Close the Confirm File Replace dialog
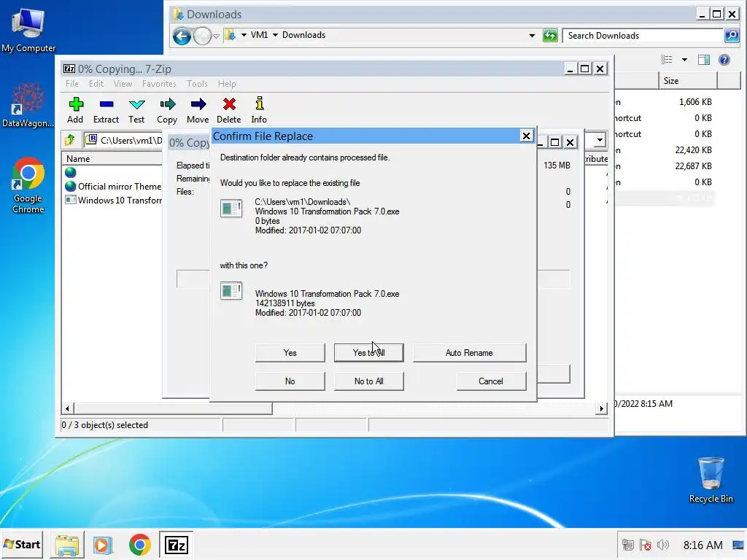Screen dimensions: 747x560 tap(526, 136)
